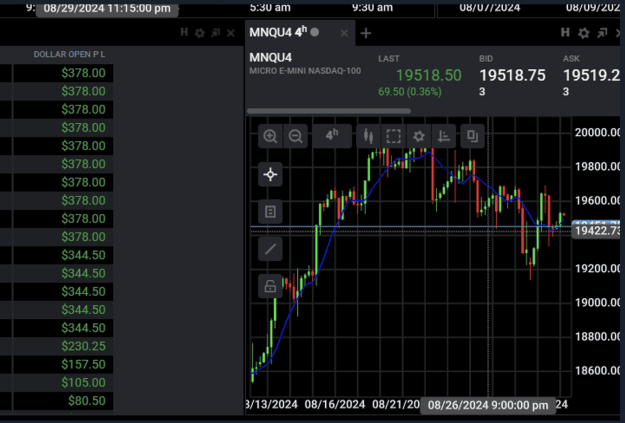Click the grey link dot on MNQU4 tab
The height and width of the screenshot is (423, 625).
point(315,32)
